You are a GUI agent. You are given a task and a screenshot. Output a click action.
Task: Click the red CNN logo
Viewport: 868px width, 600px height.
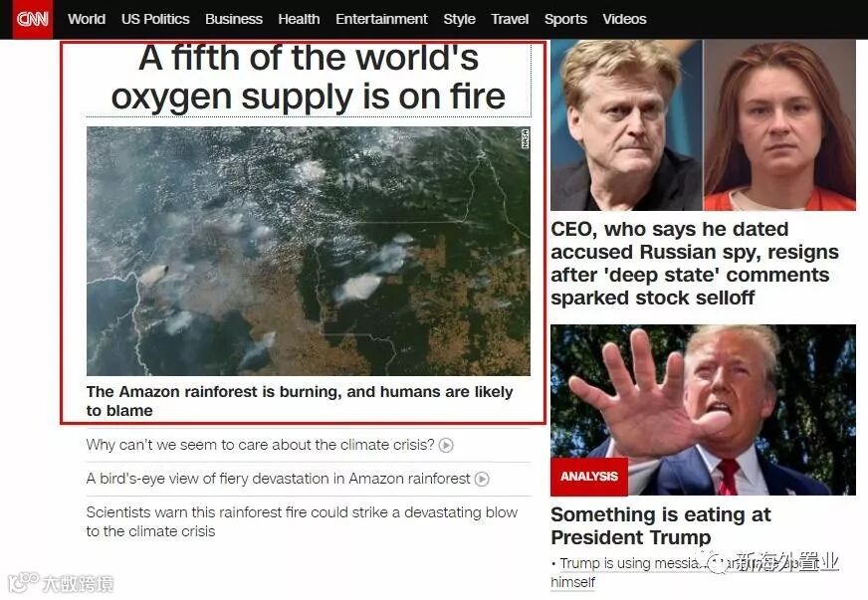click(32, 19)
